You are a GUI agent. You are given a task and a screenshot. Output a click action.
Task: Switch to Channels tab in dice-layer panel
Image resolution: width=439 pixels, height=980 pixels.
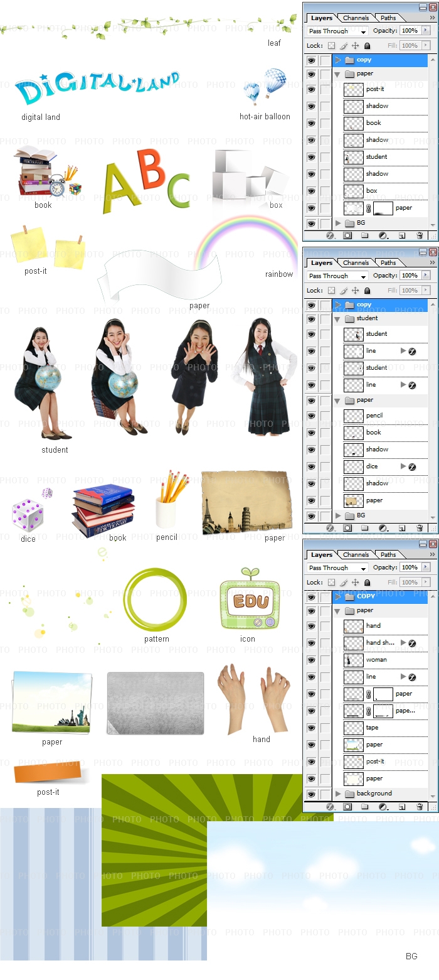pyautogui.click(x=356, y=263)
